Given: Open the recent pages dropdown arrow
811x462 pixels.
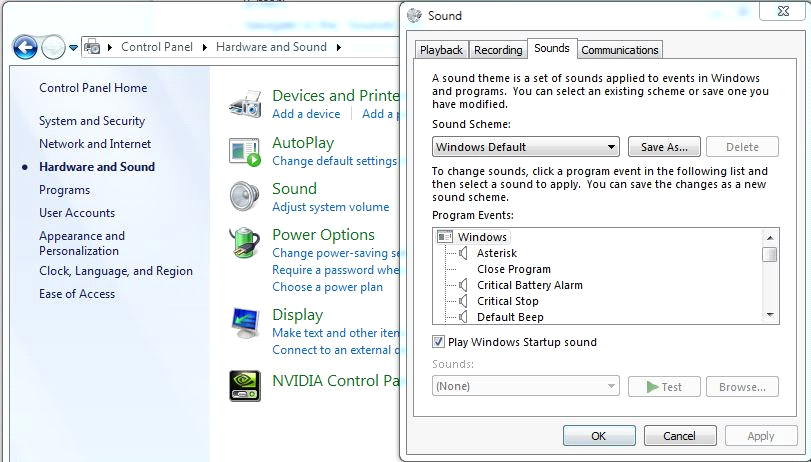Looking at the screenshot, I should 73,48.
